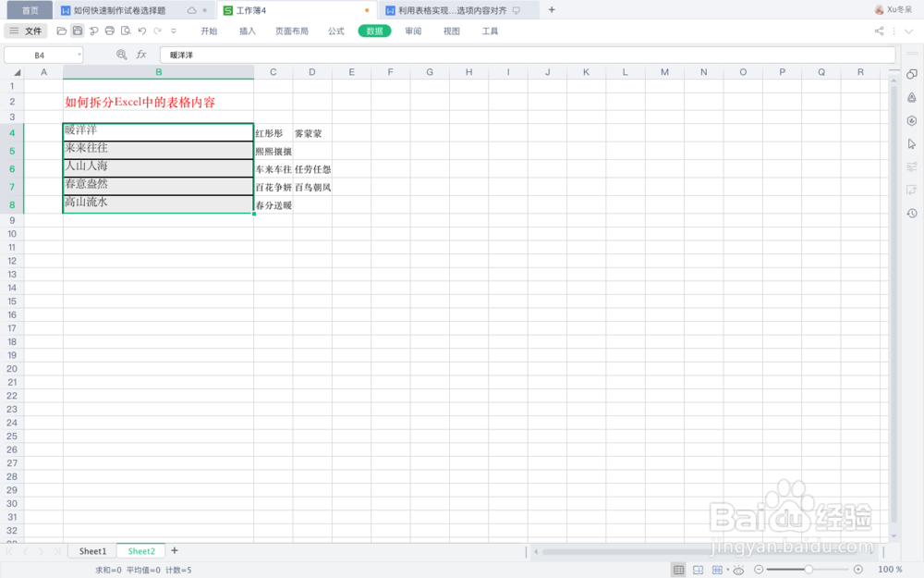
Task: Click the Redo icon
Action: point(157,30)
